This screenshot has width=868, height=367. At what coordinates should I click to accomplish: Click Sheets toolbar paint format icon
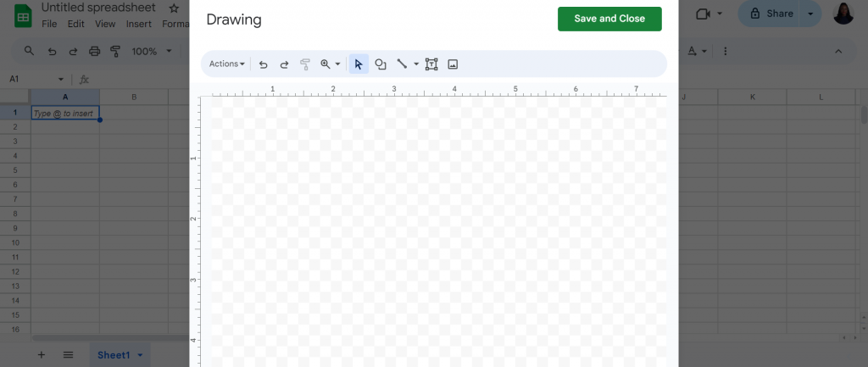pos(115,52)
